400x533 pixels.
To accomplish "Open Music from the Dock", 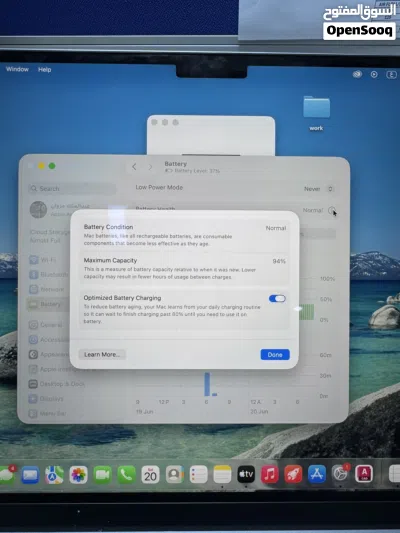I will [x=270, y=474].
